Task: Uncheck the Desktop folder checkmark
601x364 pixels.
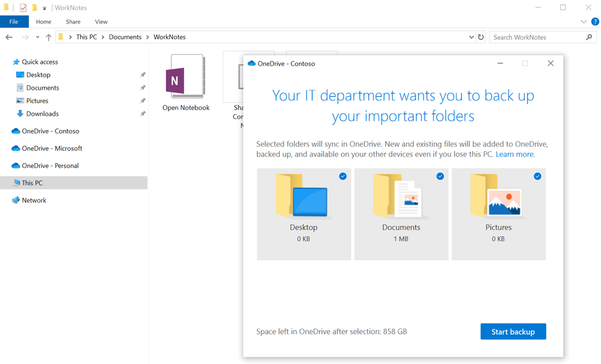Action: coord(343,176)
